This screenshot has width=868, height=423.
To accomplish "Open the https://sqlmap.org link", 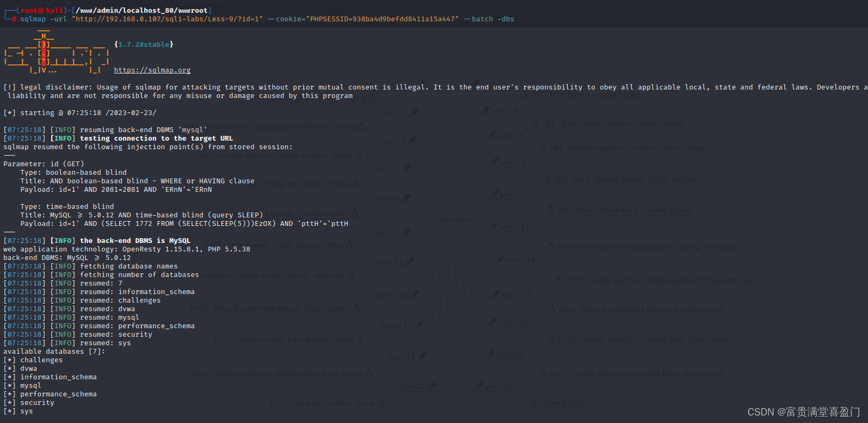I will [152, 70].
